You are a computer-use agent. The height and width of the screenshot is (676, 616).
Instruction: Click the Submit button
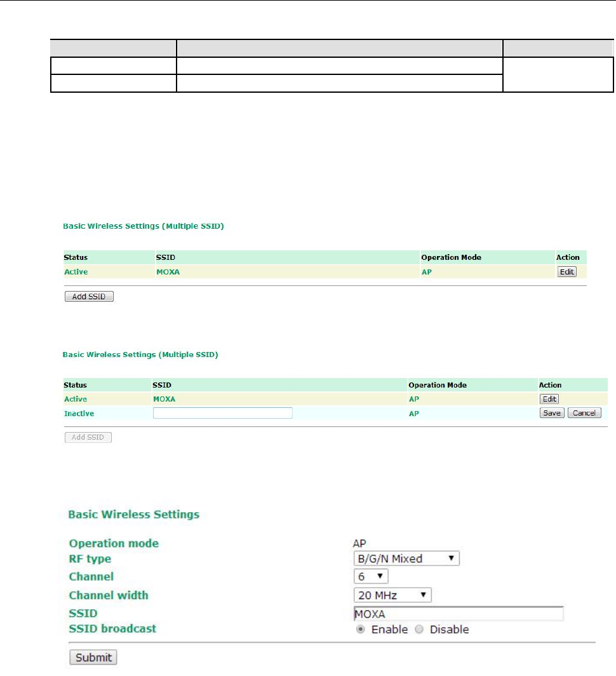tap(93, 658)
